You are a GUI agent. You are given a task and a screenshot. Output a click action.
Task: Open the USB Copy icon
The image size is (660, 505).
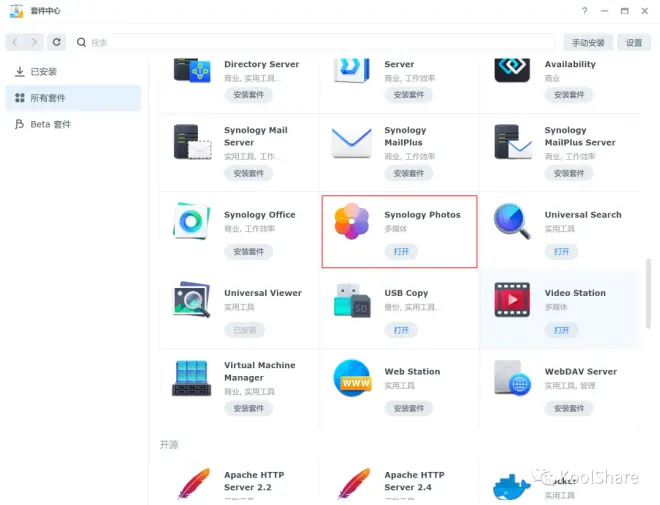(x=352, y=300)
